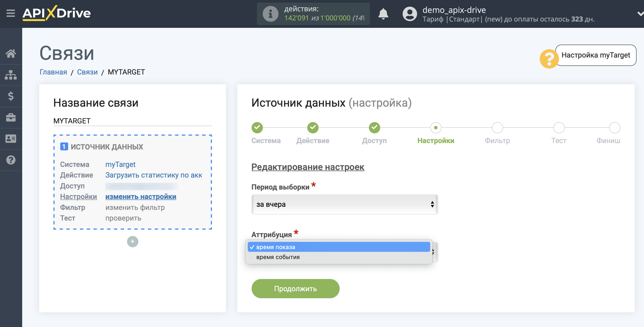This screenshot has height=327, width=644.
Task: Click изменить фильтр text
Action: (135, 207)
